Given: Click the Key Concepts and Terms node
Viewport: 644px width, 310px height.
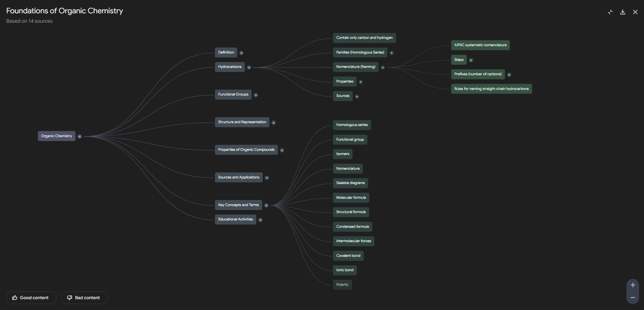Looking at the screenshot, I should point(238,205).
